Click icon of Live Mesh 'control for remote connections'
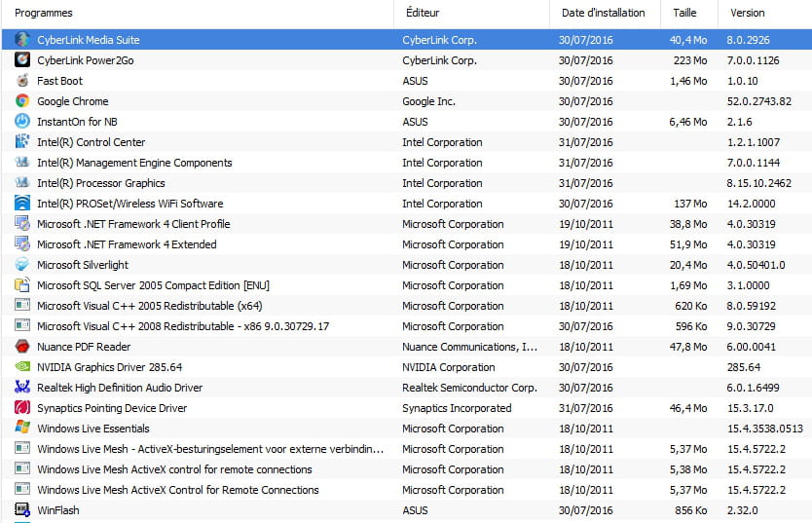Viewport: 812px width, 523px height. coord(21,469)
